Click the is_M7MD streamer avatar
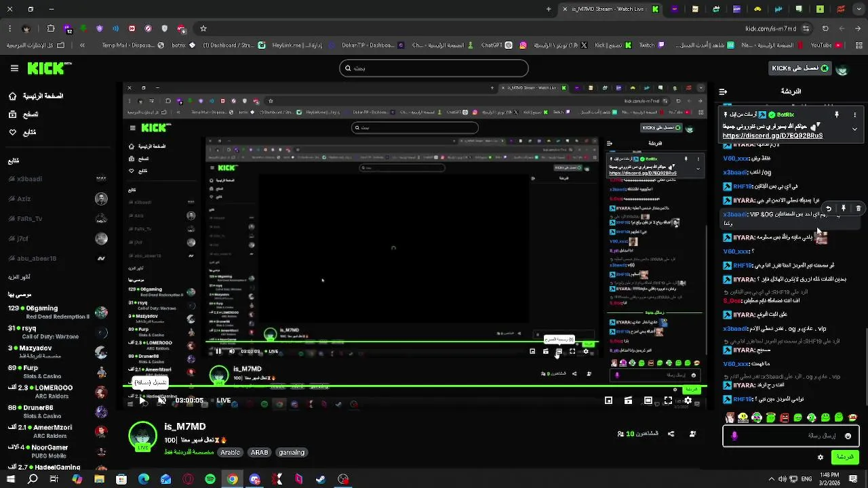Image resolution: width=868 pixels, height=488 pixels. 143,436
